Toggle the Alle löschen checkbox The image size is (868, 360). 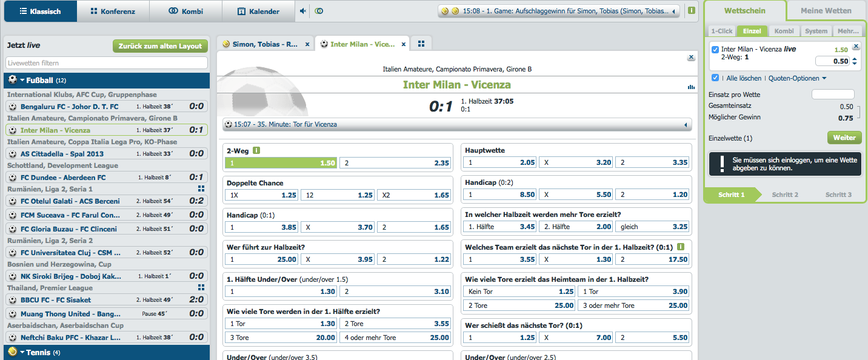(x=715, y=78)
